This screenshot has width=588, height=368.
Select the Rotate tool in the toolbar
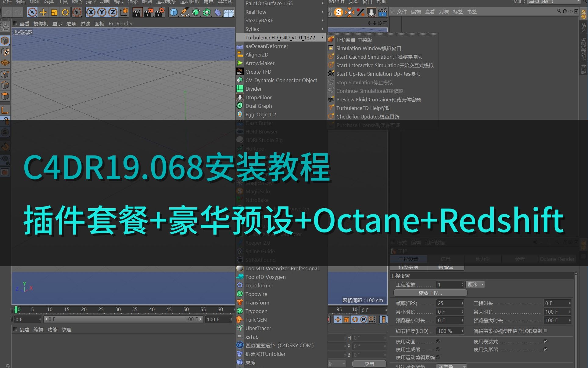pos(65,12)
